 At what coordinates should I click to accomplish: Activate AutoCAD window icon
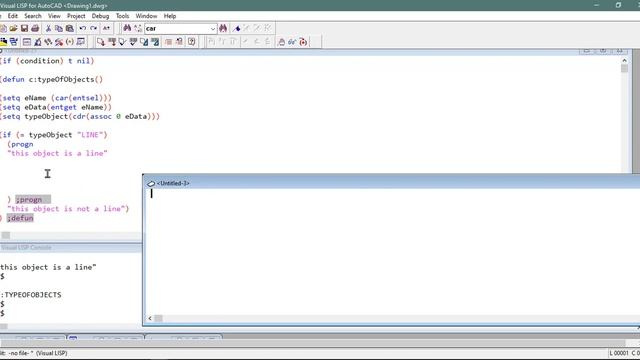(4, 42)
